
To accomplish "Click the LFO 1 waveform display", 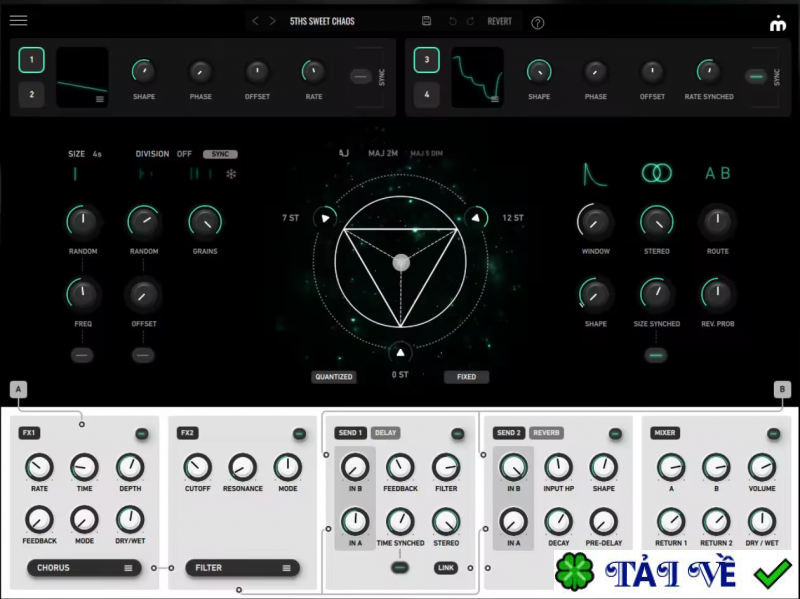I will (x=82, y=78).
